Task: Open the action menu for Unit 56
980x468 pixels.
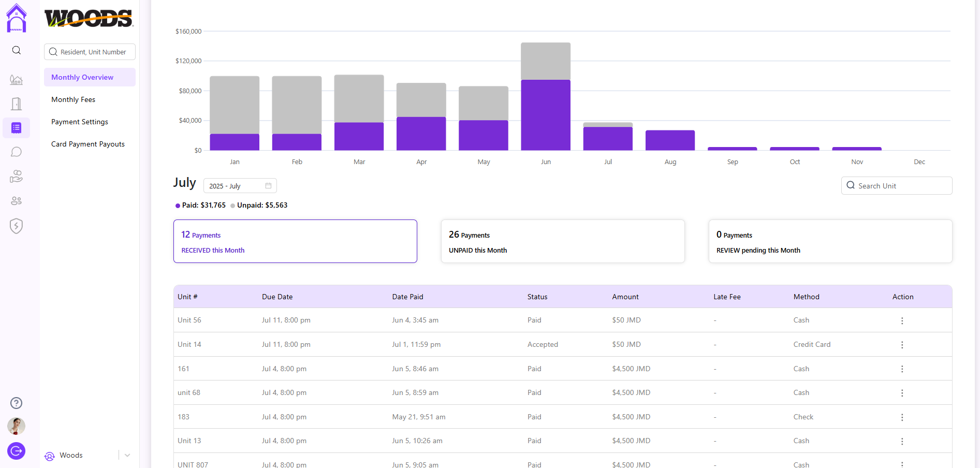Action: [x=902, y=320]
